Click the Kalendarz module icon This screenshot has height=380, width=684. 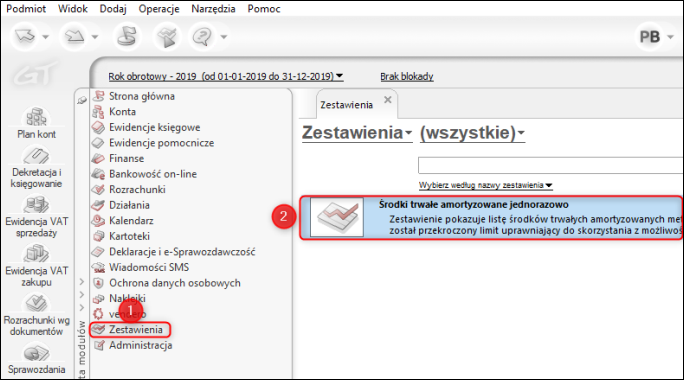98,221
